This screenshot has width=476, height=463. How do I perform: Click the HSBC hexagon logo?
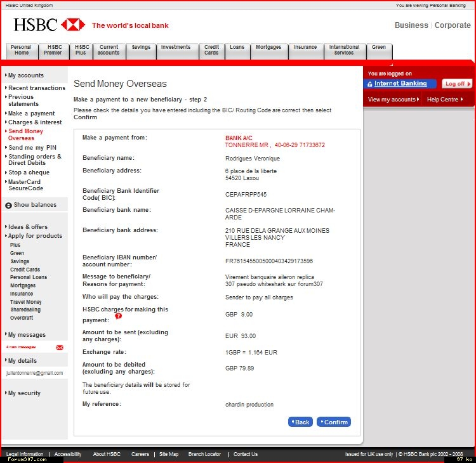point(73,25)
